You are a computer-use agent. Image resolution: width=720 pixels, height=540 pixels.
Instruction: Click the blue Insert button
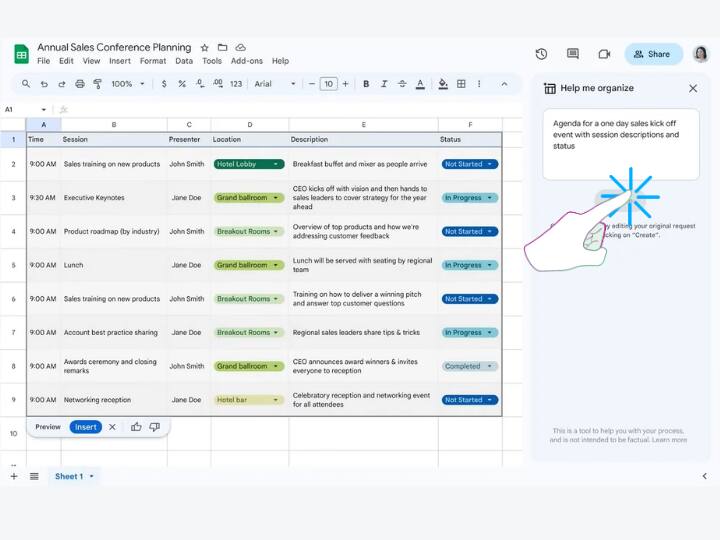click(x=85, y=427)
